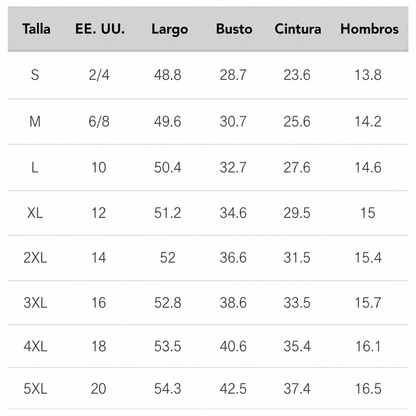
Task: Click the Busto column header
Action: 234,29
